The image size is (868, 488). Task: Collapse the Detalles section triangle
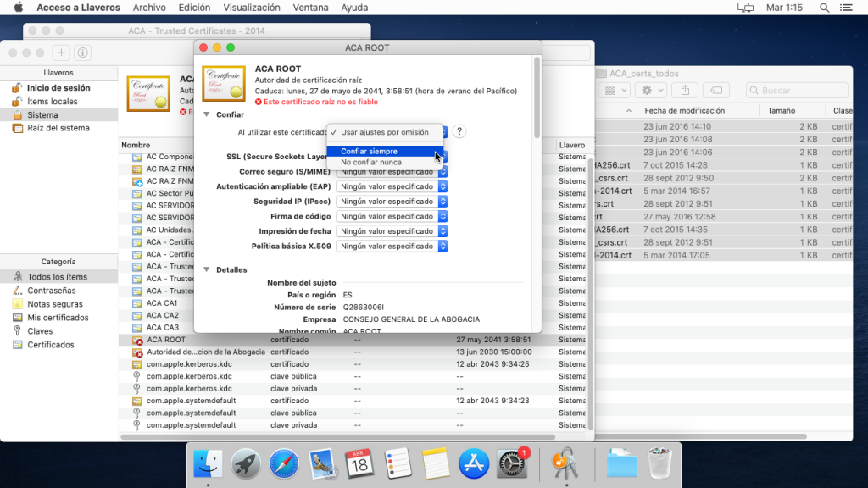pos(207,269)
